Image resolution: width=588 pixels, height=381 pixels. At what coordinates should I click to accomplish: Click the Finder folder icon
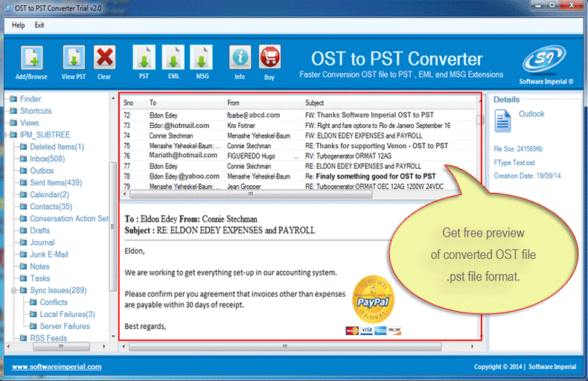click(x=13, y=99)
